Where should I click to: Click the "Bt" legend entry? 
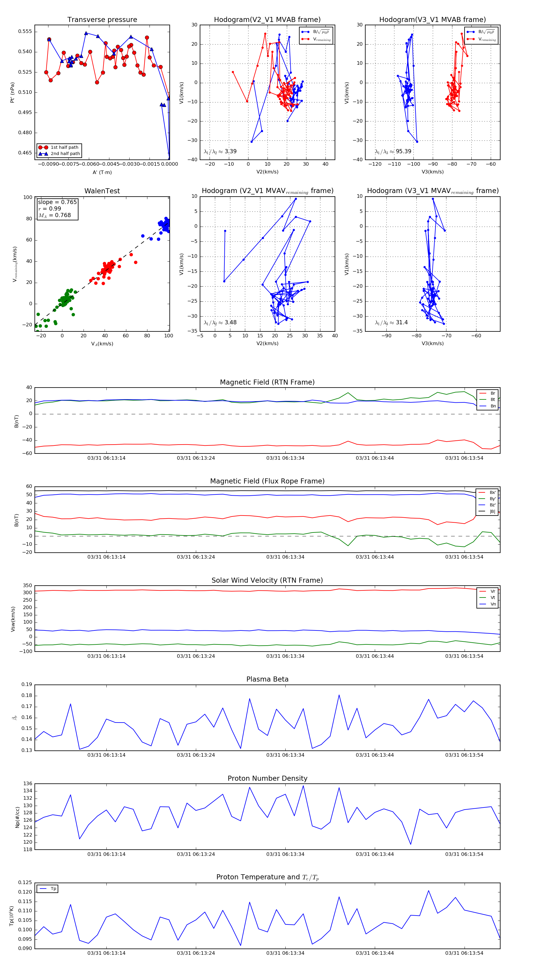point(487,399)
